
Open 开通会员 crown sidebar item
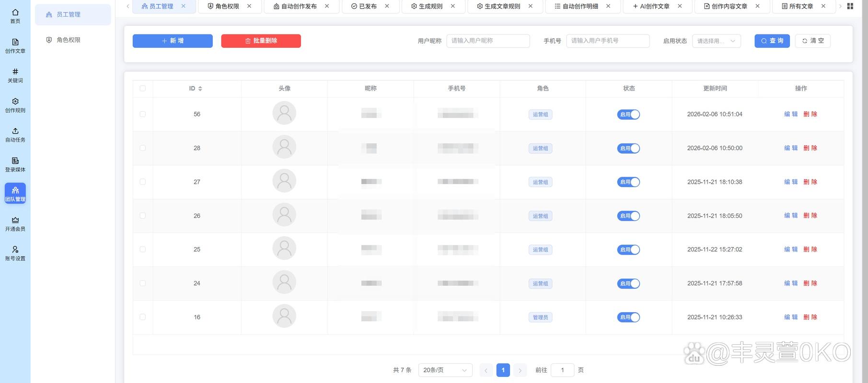(x=15, y=224)
